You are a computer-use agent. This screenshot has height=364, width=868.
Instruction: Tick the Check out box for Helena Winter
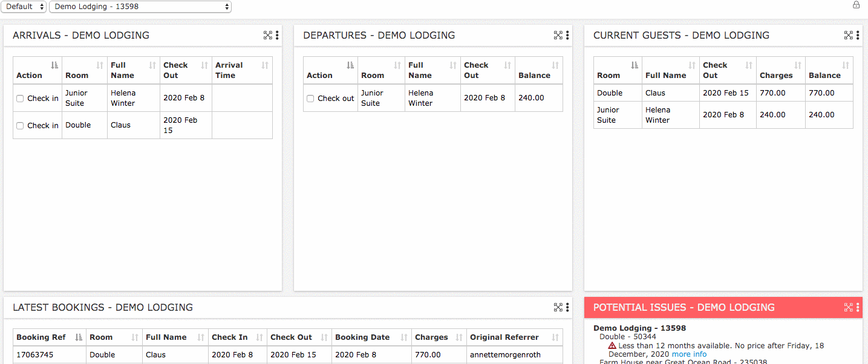point(310,99)
